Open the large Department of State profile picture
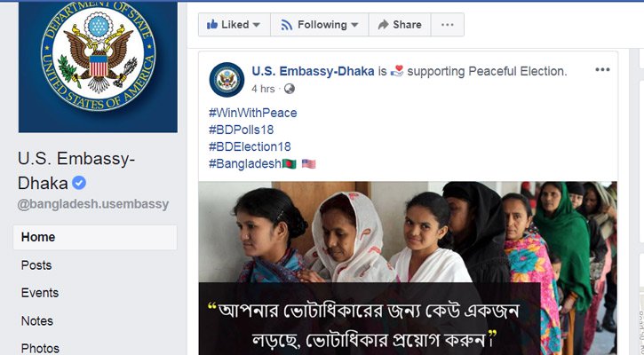644x355 pixels. click(99, 66)
